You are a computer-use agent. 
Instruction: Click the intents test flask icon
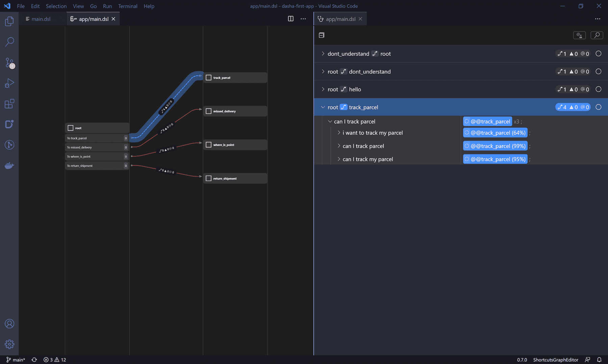[579, 35]
